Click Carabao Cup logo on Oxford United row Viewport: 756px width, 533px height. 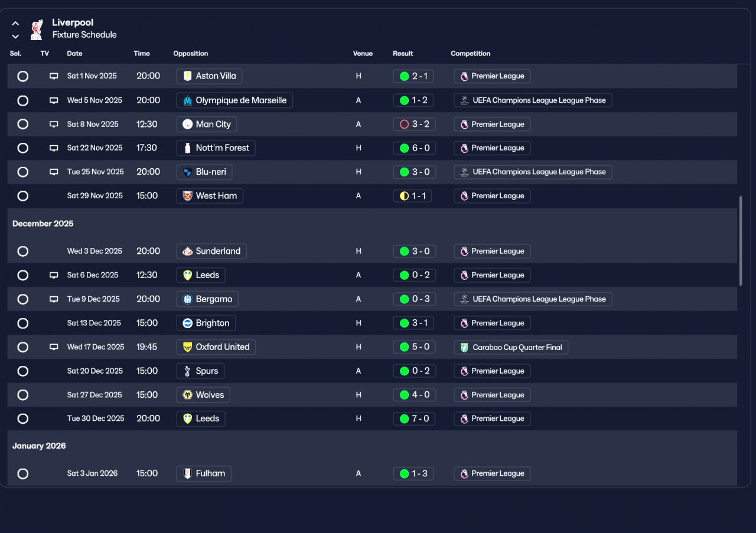[464, 348]
